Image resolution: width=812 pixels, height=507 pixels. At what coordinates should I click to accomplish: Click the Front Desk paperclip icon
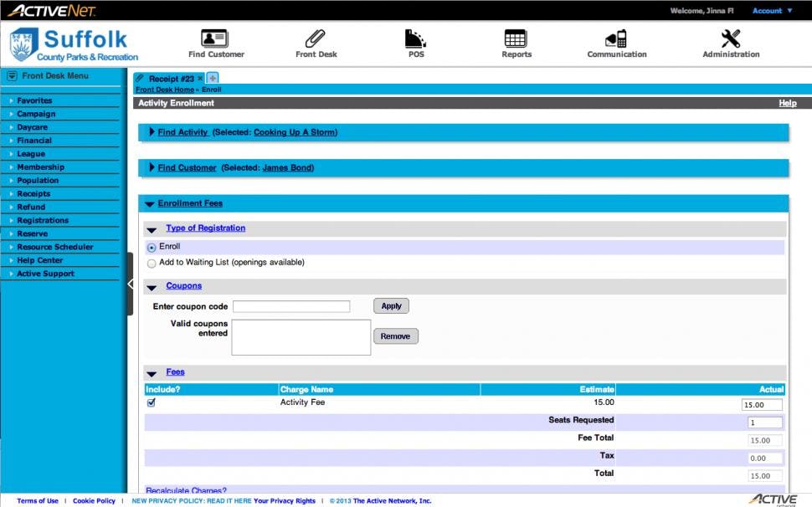316,39
